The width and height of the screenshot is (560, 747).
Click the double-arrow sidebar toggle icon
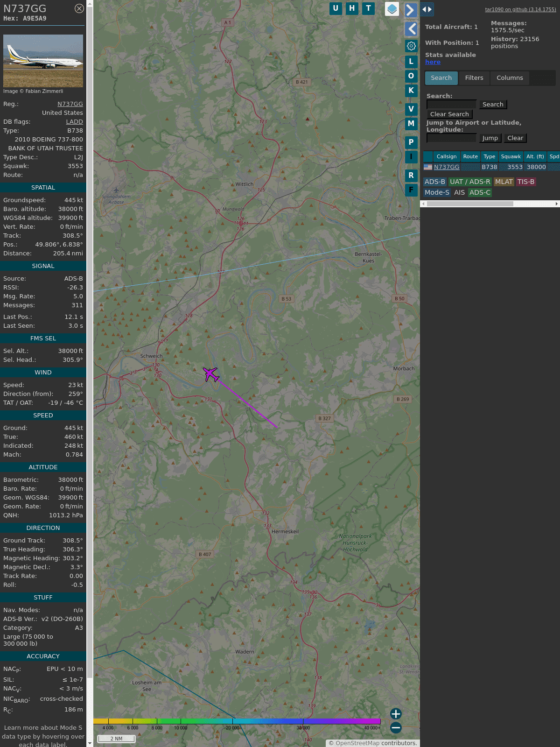[427, 9]
